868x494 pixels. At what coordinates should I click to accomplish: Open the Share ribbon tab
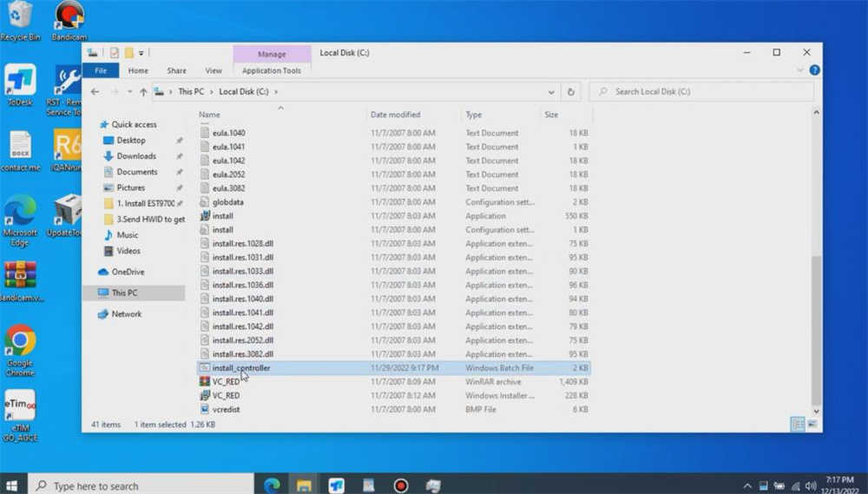[176, 70]
